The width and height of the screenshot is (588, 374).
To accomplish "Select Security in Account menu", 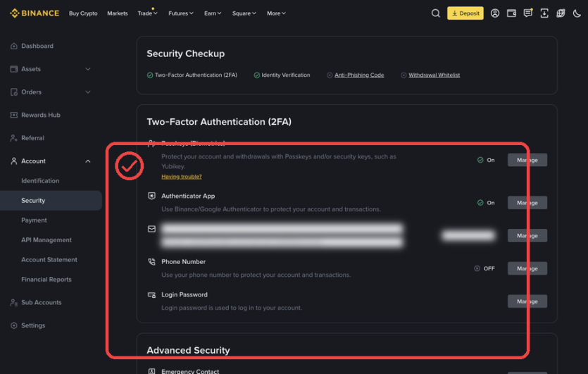I will pyautogui.click(x=51, y=200).
